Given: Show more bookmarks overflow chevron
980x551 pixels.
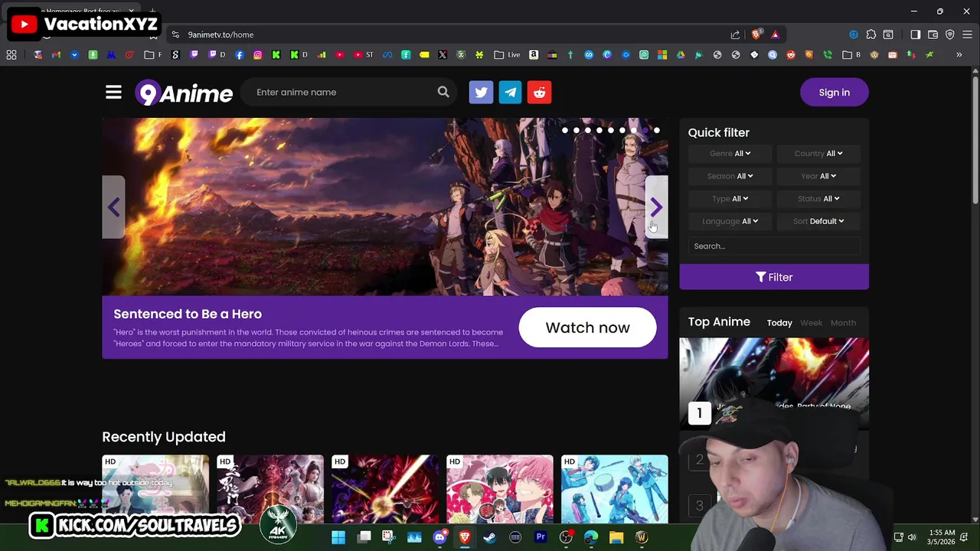Looking at the screenshot, I should coord(959,54).
